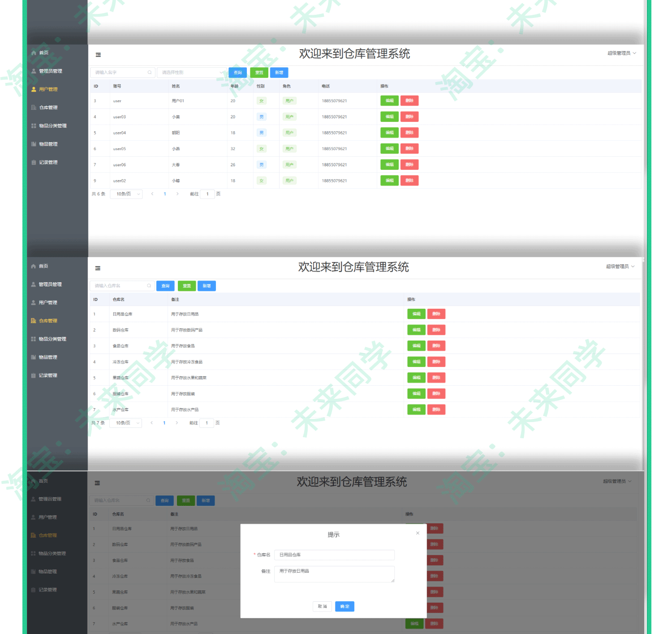Click the 仓库名 input field in the dialog

click(x=334, y=555)
